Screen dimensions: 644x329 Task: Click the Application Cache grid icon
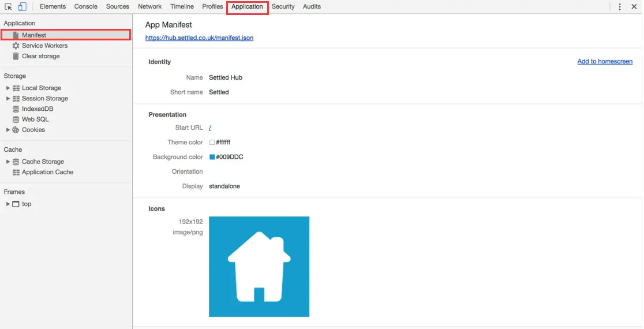pyautogui.click(x=16, y=172)
